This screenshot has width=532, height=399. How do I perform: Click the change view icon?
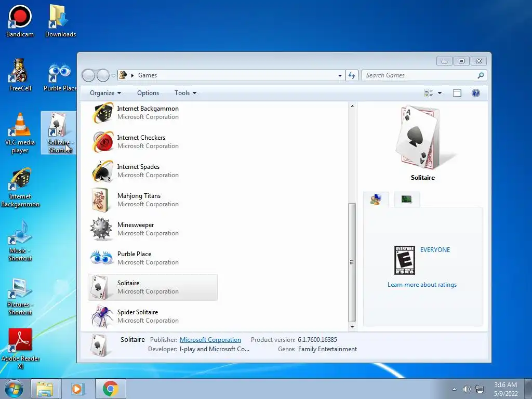pyautogui.click(x=429, y=93)
